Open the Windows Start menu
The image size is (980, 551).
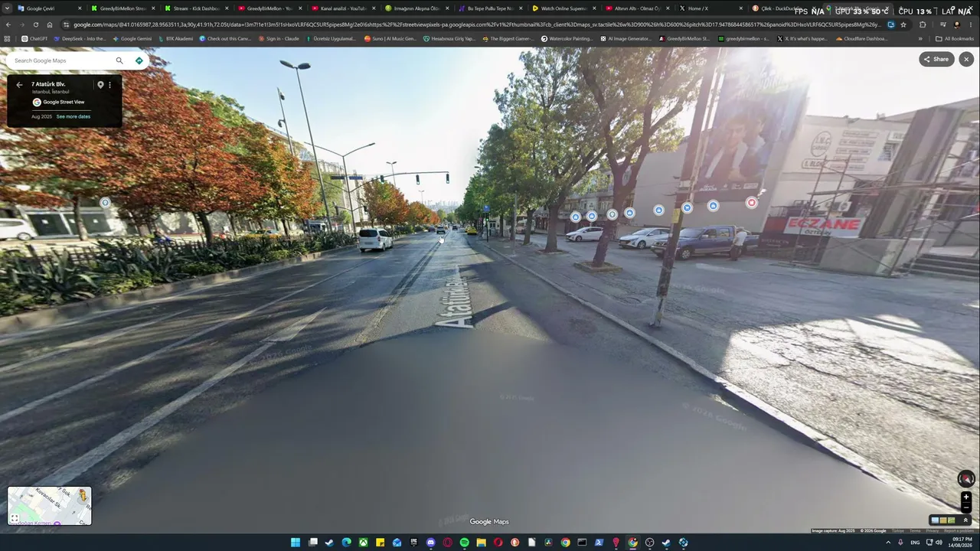(x=296, y=543)
